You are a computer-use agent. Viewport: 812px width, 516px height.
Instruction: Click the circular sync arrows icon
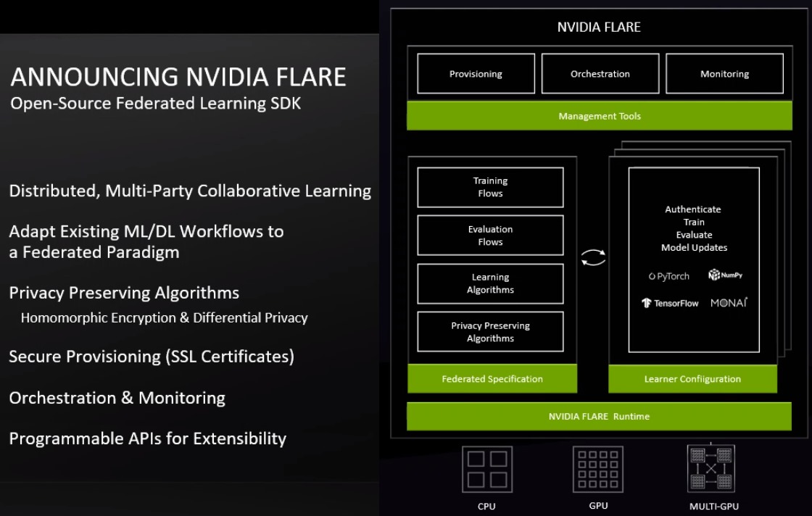click(594, 257)
